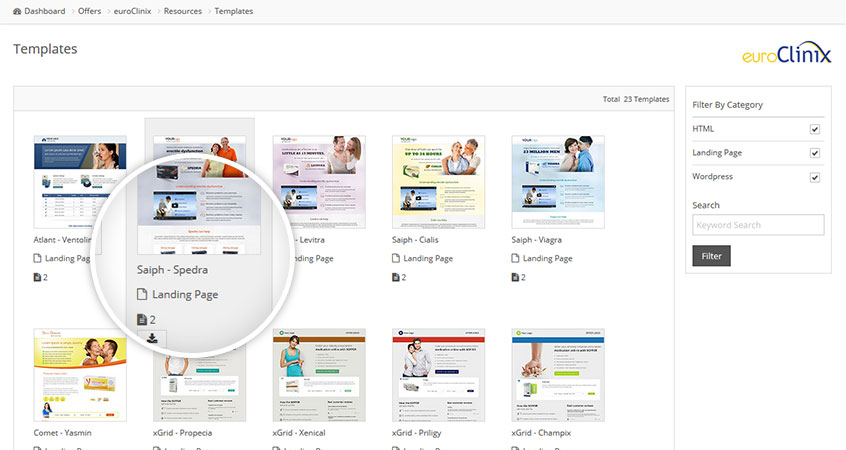Click page icon under Saiph - Spedra
Image resolution: width=846 pixels, height=450 pixels.
(142, 294)
